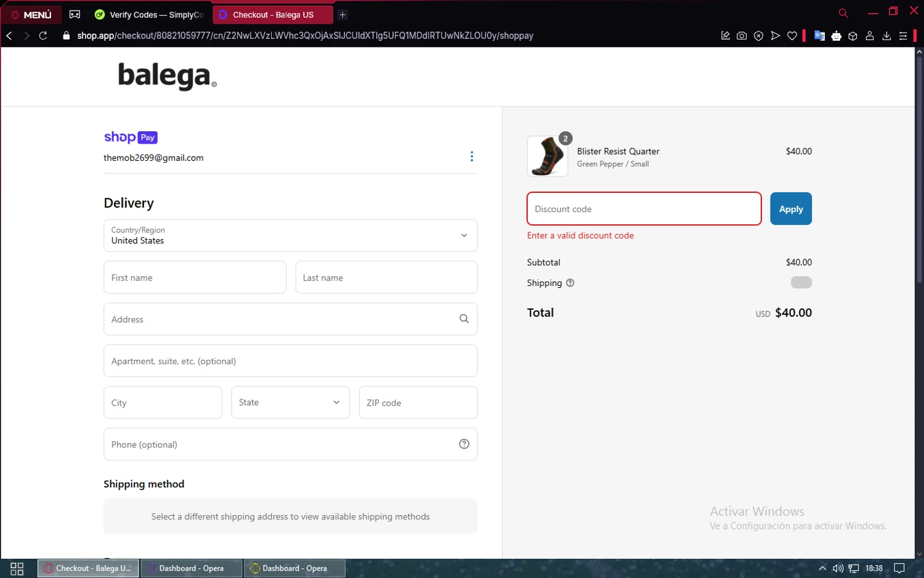
Task: Switch to the Verify Codes — SimplyCodes tab
Action: point(149,14)
